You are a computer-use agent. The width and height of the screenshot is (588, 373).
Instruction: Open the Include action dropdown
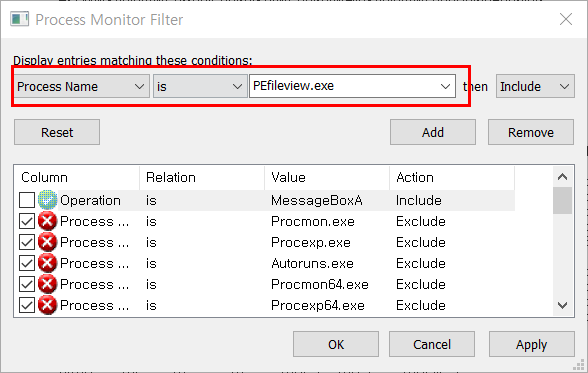click(x=535, y=87)
